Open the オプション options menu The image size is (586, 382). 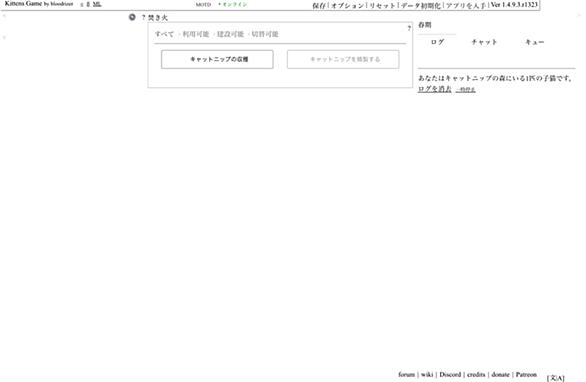(347, 5)
